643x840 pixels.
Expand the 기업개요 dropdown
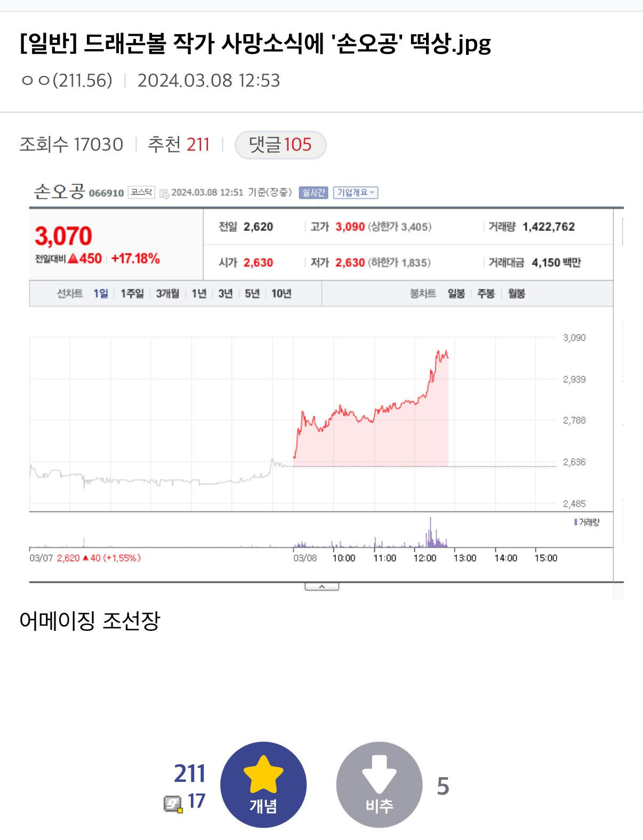355,193
